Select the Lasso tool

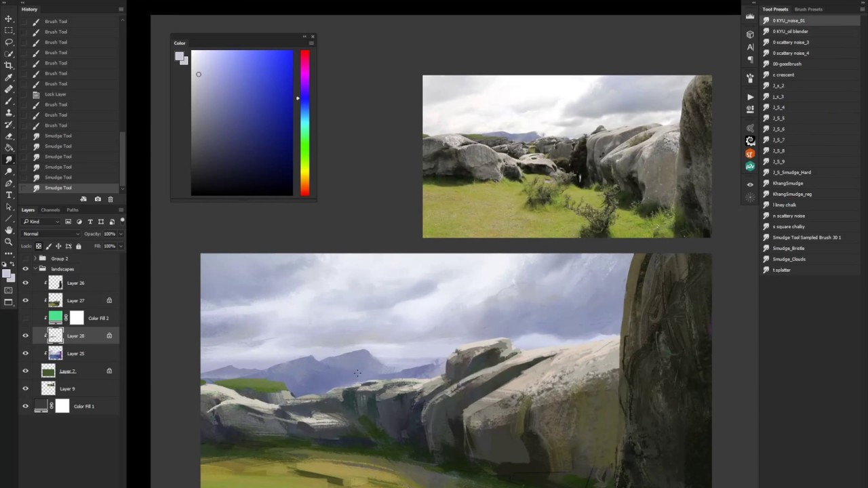[x=9, y=42]
